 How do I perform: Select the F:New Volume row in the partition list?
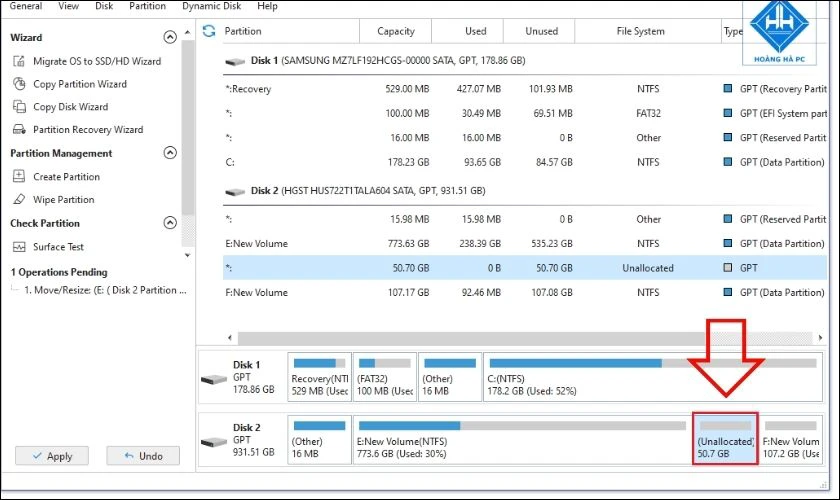pyautogui.click(x=525, y=292)
